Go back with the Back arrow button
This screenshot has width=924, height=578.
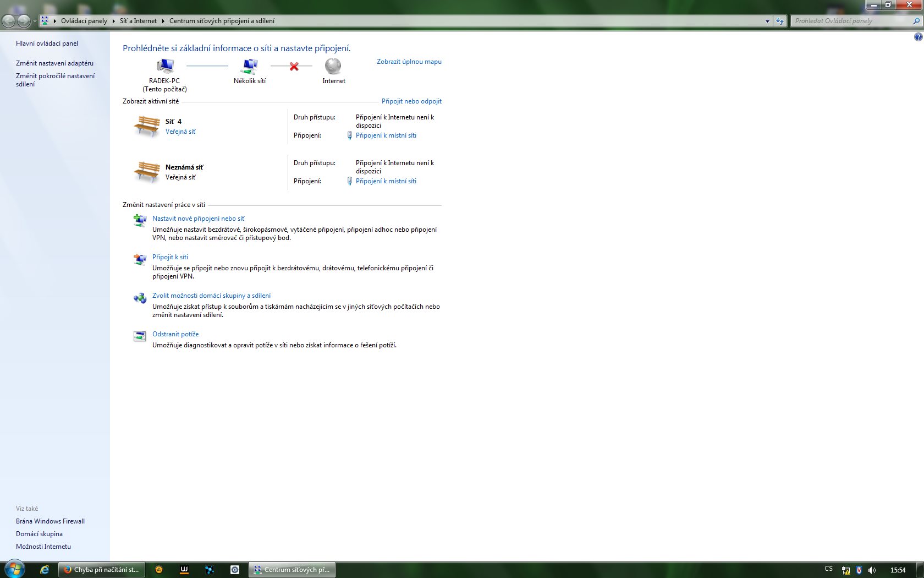pos(9,21)
